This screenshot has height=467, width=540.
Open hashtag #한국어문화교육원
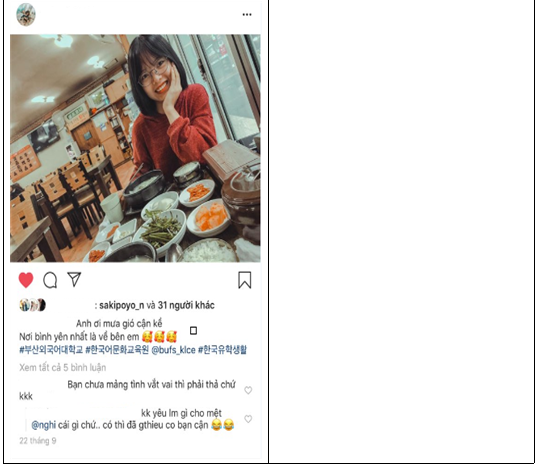click(x=117, y=350)
